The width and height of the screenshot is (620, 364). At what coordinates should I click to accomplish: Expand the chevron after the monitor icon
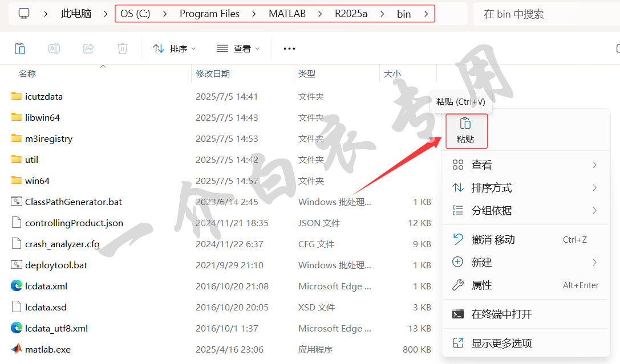click(46, 14)
